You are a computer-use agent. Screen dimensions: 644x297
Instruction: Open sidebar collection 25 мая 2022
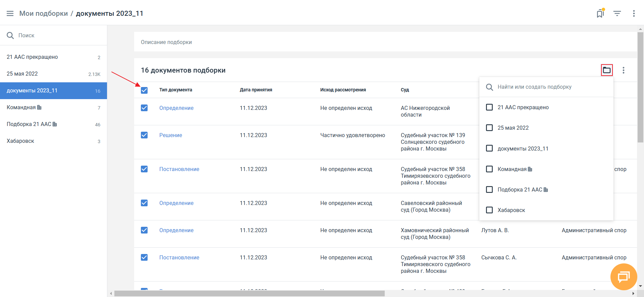(x=53, y=74)
